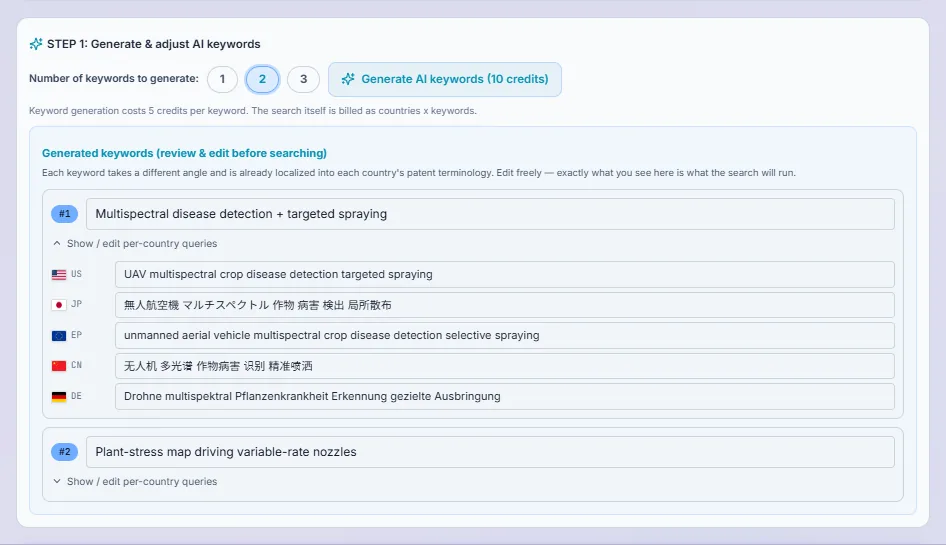Collapse per-country queries for keyword #1

[x=135, y=243]
